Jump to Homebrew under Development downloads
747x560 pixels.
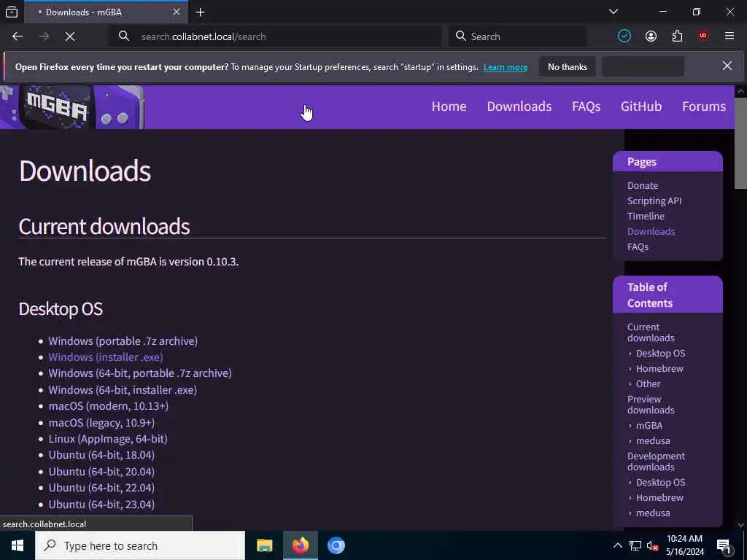[659, 497]
